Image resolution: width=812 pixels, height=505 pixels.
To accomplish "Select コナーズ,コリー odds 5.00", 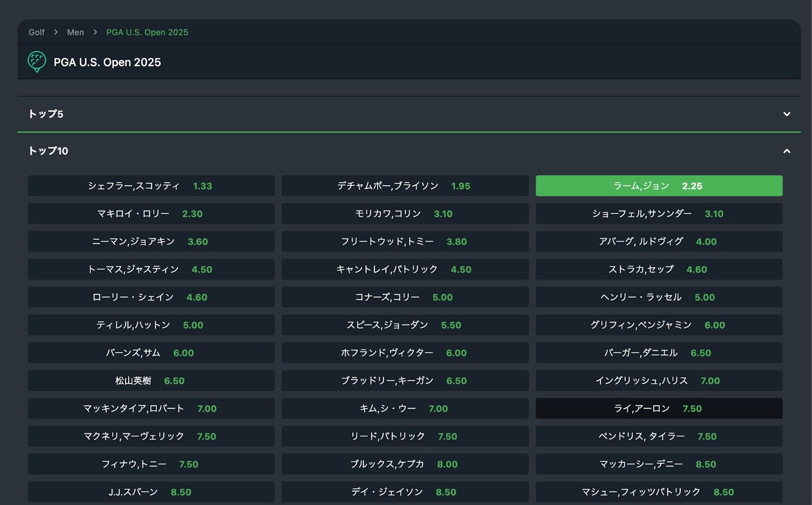I will [x=405, y=297].
